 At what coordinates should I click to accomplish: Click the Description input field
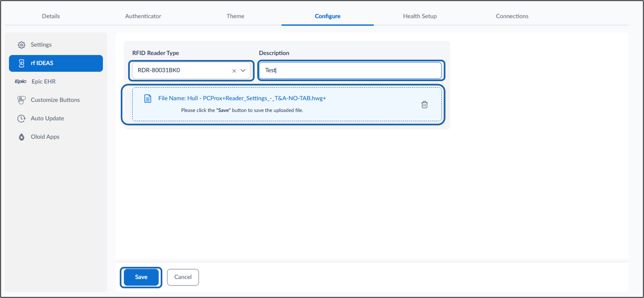(x=350, y=70)
